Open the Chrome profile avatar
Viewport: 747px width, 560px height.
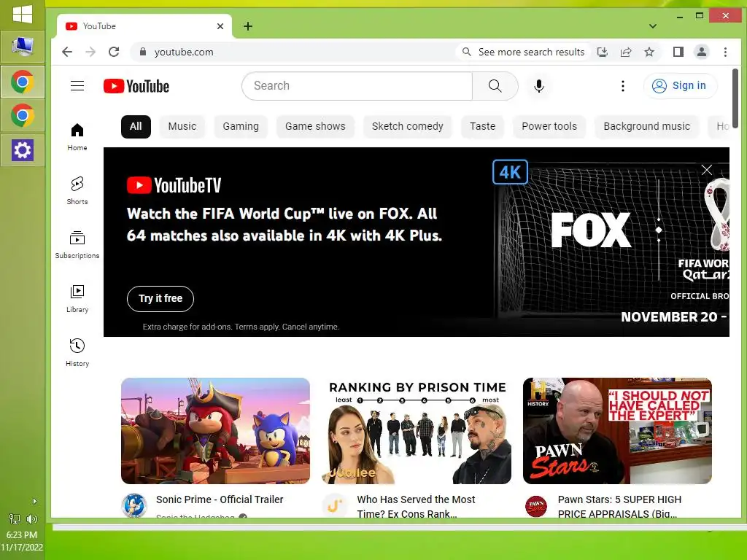pos(701,52)
